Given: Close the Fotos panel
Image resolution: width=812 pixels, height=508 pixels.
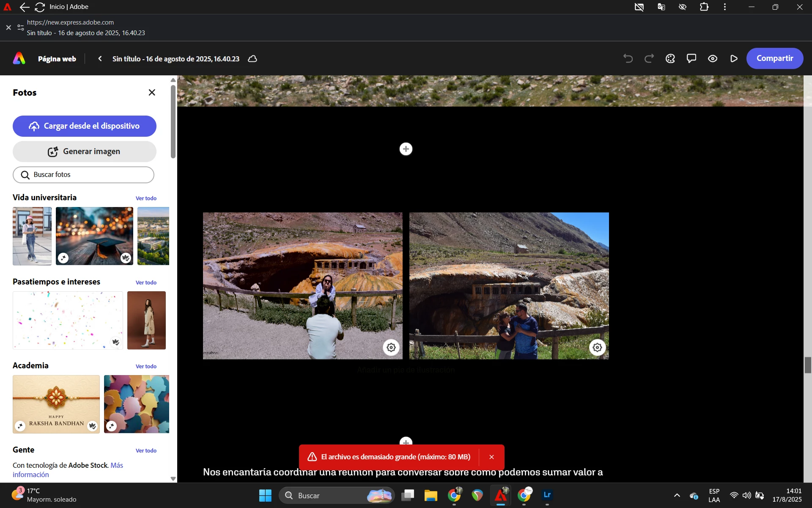Looking at the screenshot, I should pos(152,92).
